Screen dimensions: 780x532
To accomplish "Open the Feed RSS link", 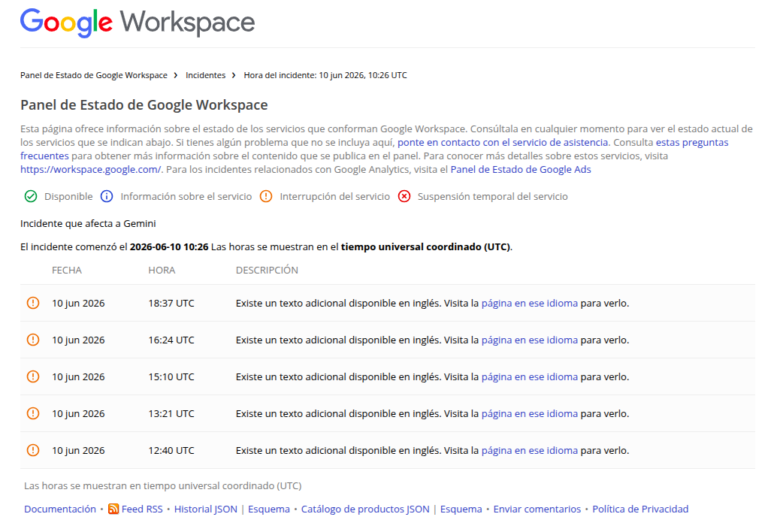I will [x=142, y=509].
